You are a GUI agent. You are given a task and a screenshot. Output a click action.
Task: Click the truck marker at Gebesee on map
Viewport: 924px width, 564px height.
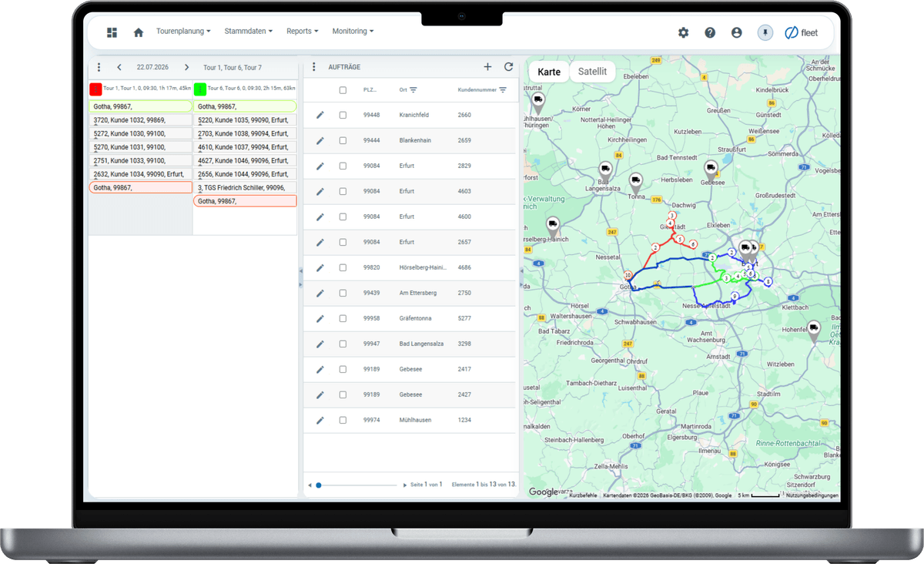[x=711, y=170]
